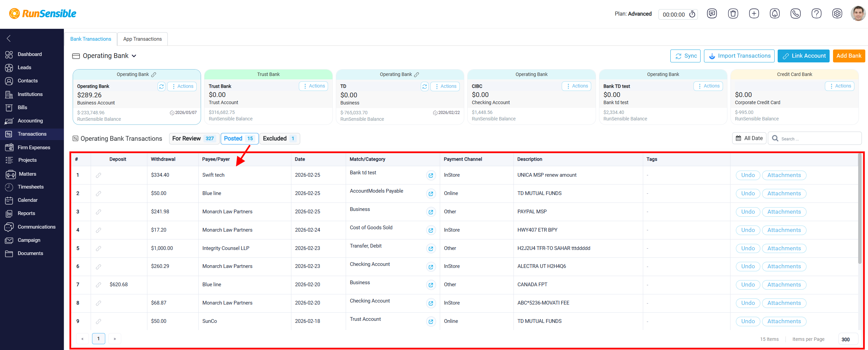Open the notifications bell icon

tap(775, 14)
